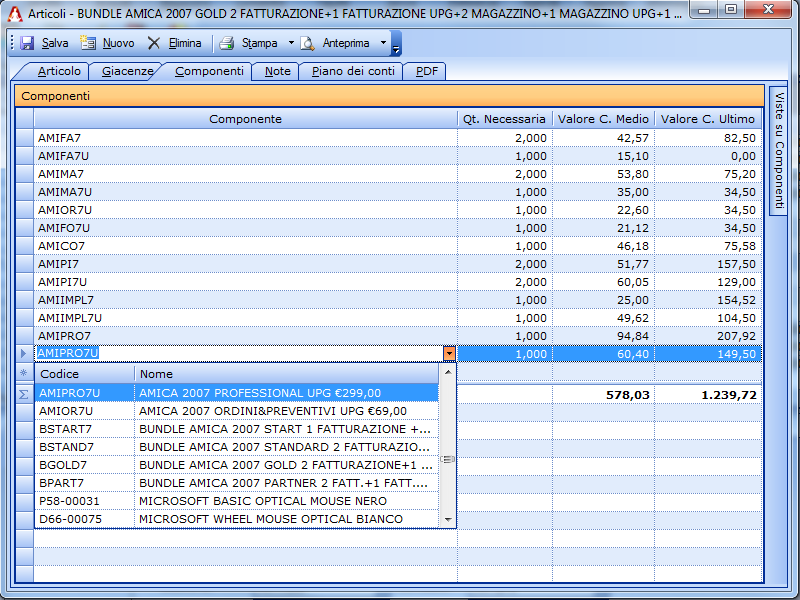The width and height of the screenshot is (800, 600).
Task: Click the current row arrow indicator for AMIPRO7U
Action: pyautogui.click(x=24, y=353)
